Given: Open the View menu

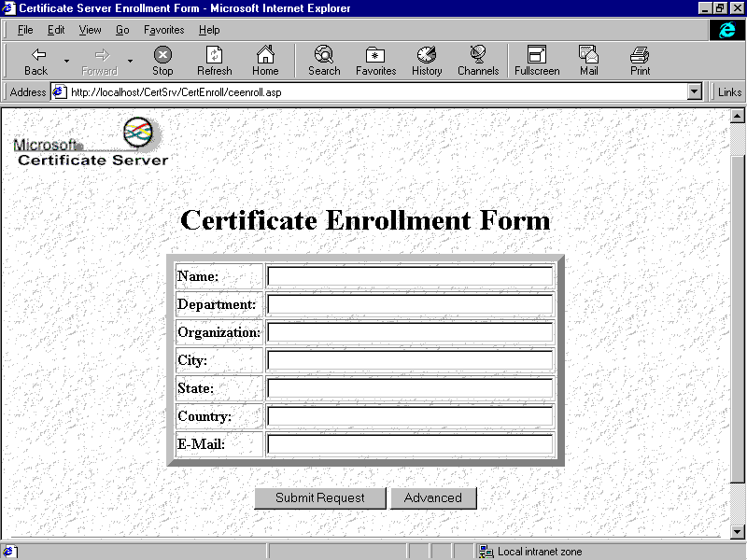Looking at the screenshot, I should point(90,30).
